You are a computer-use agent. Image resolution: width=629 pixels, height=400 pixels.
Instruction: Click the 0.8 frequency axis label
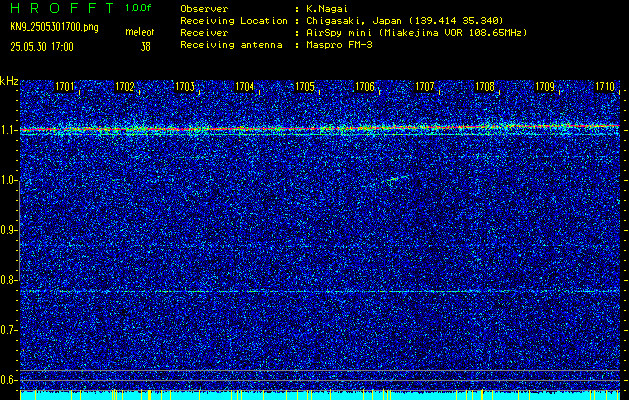pos(8,280)
